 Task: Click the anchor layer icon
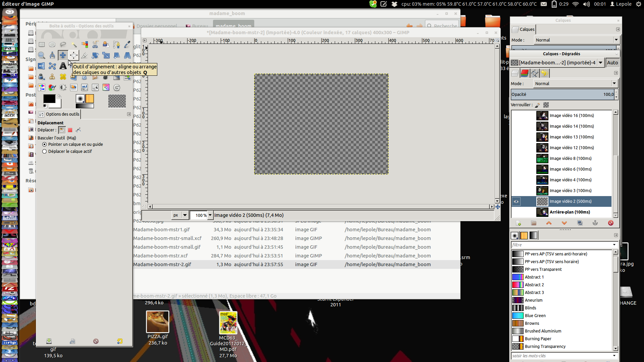[x=595, y=223]
